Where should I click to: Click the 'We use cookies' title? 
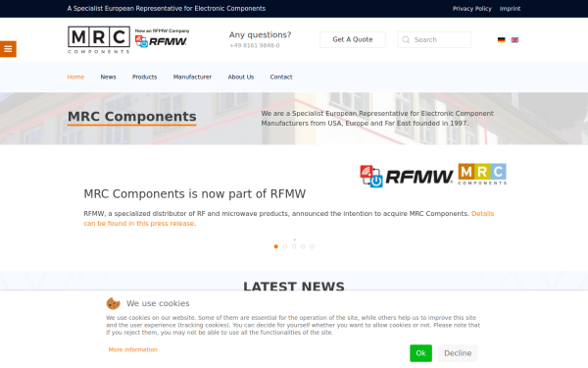(158, 303)
